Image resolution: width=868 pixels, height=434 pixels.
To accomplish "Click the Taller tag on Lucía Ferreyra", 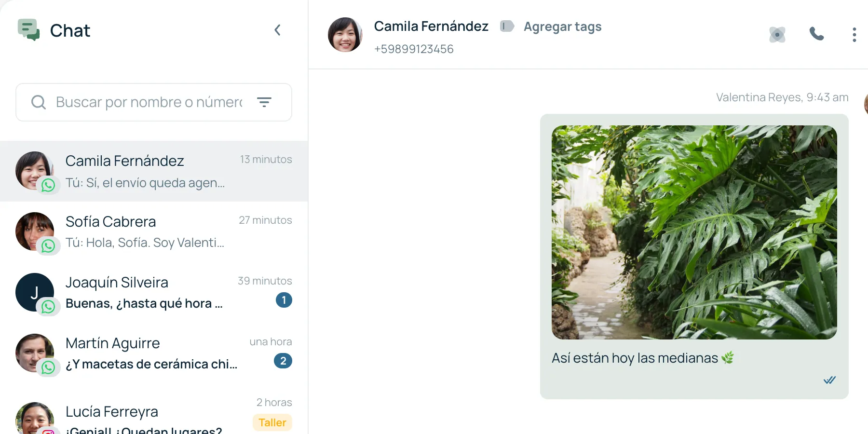I will point(272,422).
